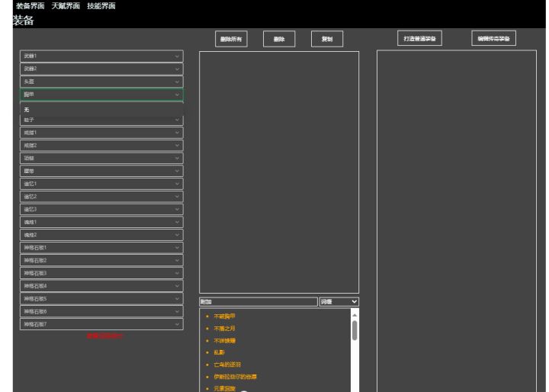
Task: Open the 戒指1 dropdown
Action: pyautogui.click(x=101, y=133)
